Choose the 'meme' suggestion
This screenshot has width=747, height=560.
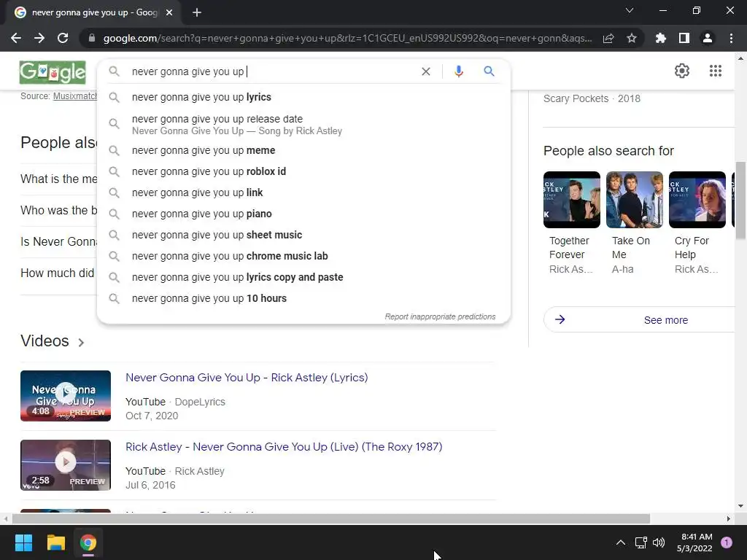[303, 150]
